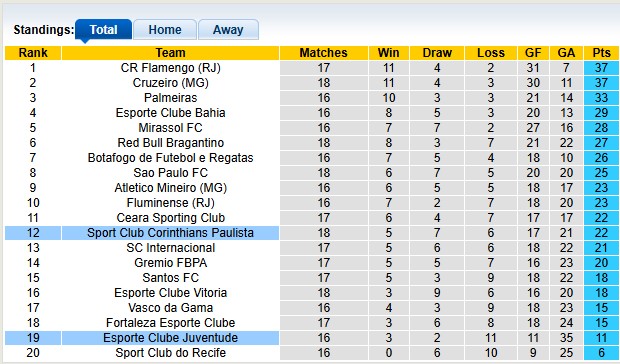Open the Cruzeiro (MG) team link
This screenshot has width=620, height=364.
pyautogui.click(x=170, y=83)
